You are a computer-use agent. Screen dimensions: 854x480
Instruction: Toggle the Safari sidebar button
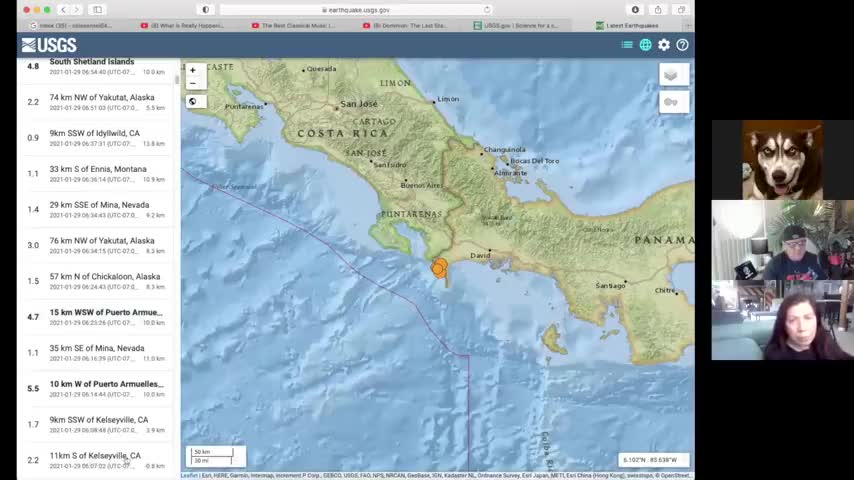click(x=97, y=10)
